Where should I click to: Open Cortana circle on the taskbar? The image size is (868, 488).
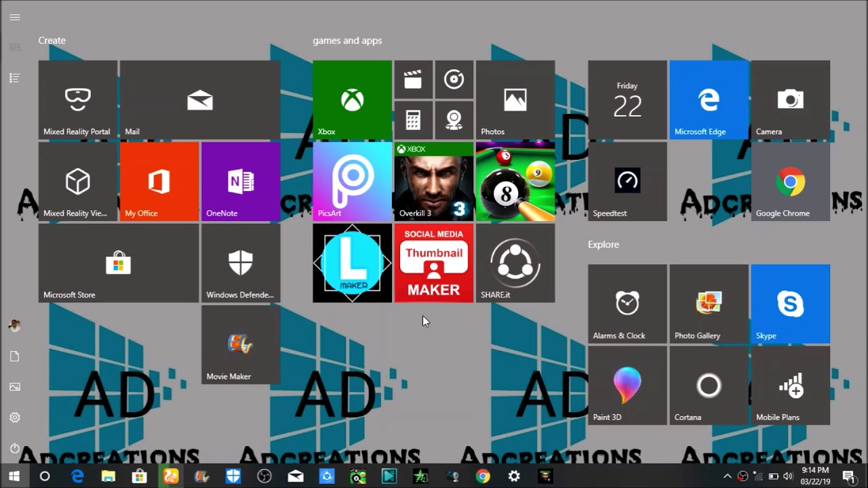pyautogui.click(x=45, y=476)
